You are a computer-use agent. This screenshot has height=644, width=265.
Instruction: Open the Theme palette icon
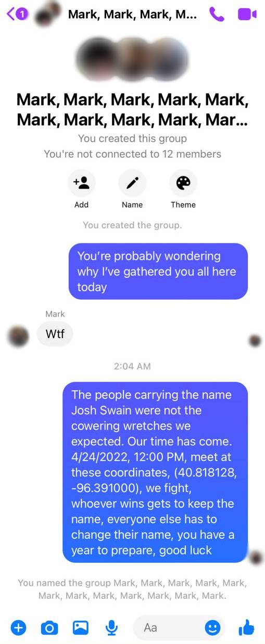coord(183,183)
